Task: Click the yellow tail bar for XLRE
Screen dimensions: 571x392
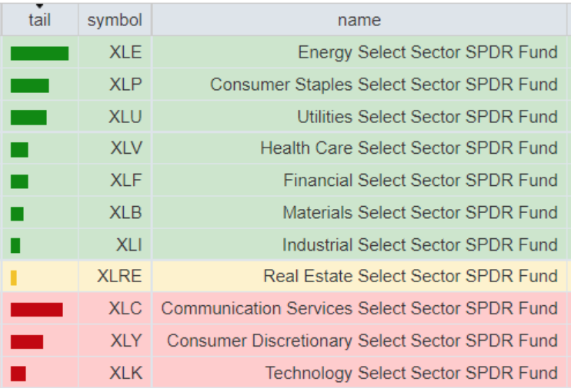Action: (x=14, y=277)
